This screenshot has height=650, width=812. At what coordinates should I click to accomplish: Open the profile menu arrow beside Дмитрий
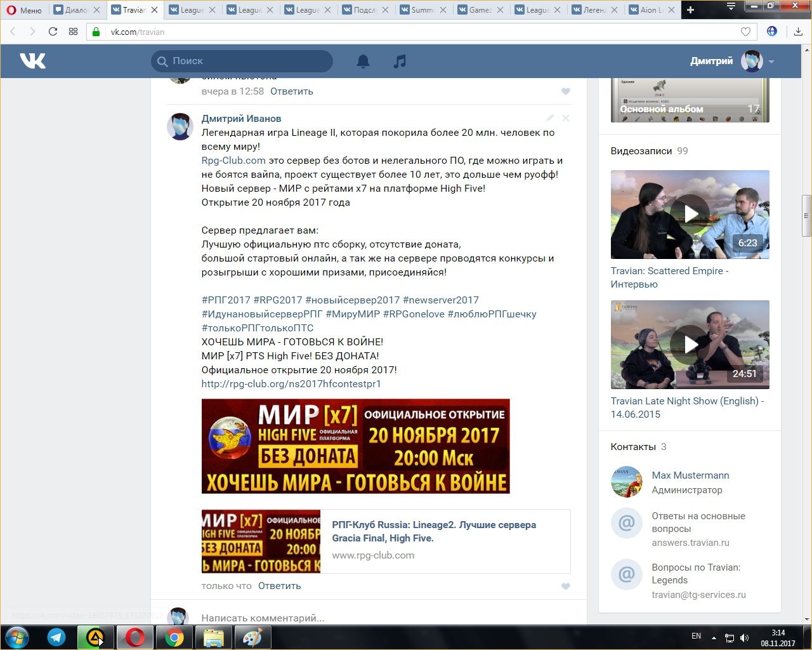(x=771, y=62)
